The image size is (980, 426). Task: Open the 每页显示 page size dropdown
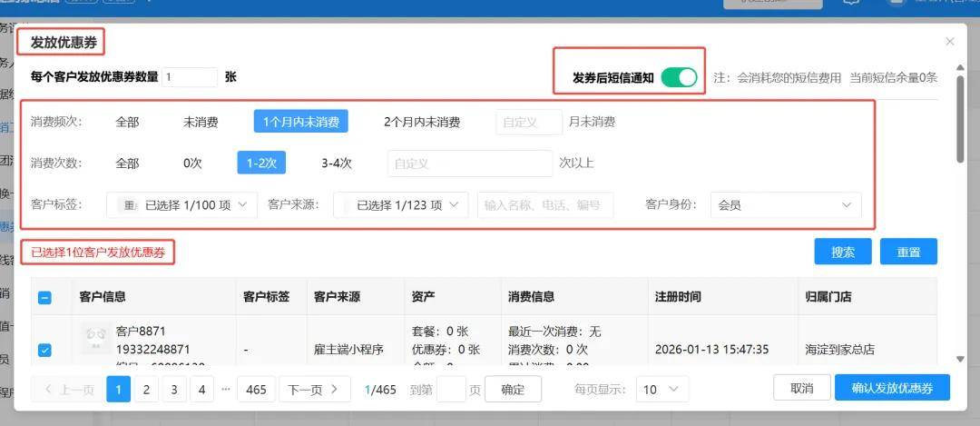(661, 389)
